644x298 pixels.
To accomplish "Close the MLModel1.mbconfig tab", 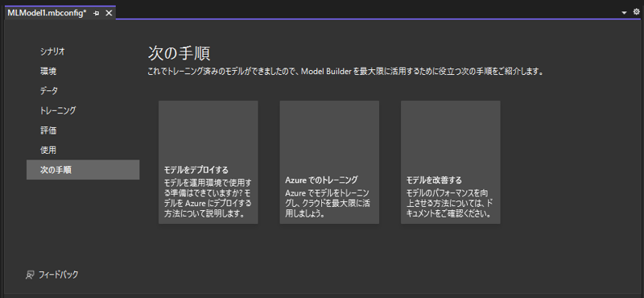I will (x=109, y=13).
